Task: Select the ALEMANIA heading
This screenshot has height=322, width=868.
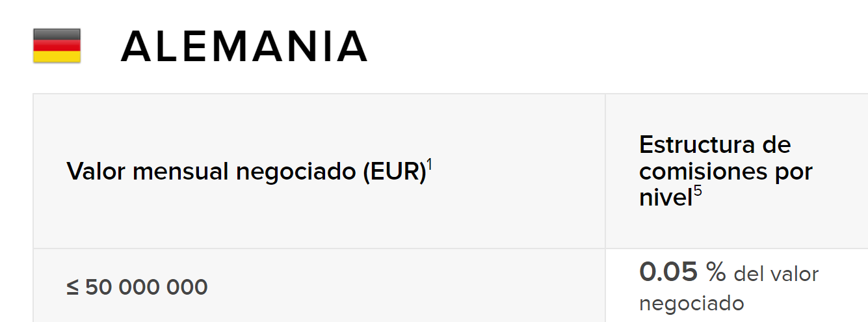Action: click(244, 46)
